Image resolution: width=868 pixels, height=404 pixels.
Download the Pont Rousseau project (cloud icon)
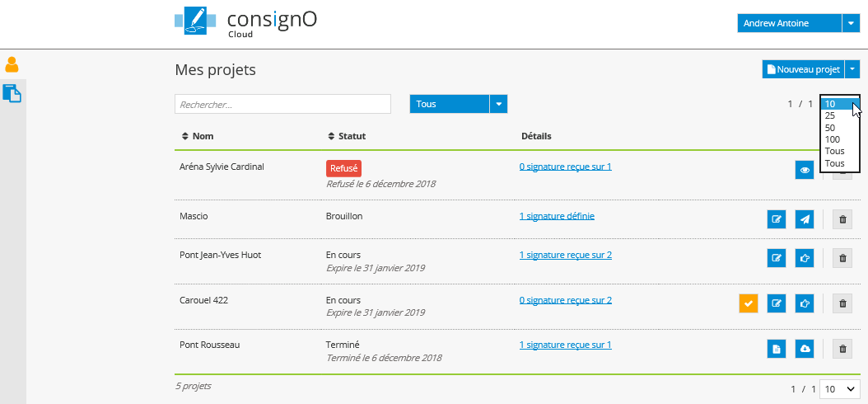click(x=805, y=349)
